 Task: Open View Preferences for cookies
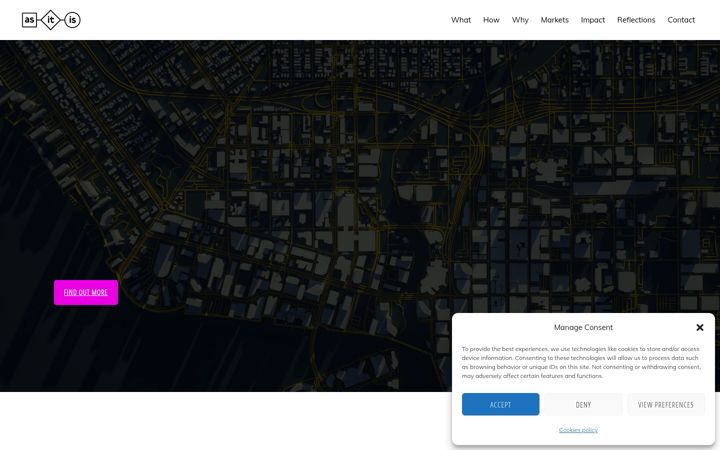[x=665, y=404]
